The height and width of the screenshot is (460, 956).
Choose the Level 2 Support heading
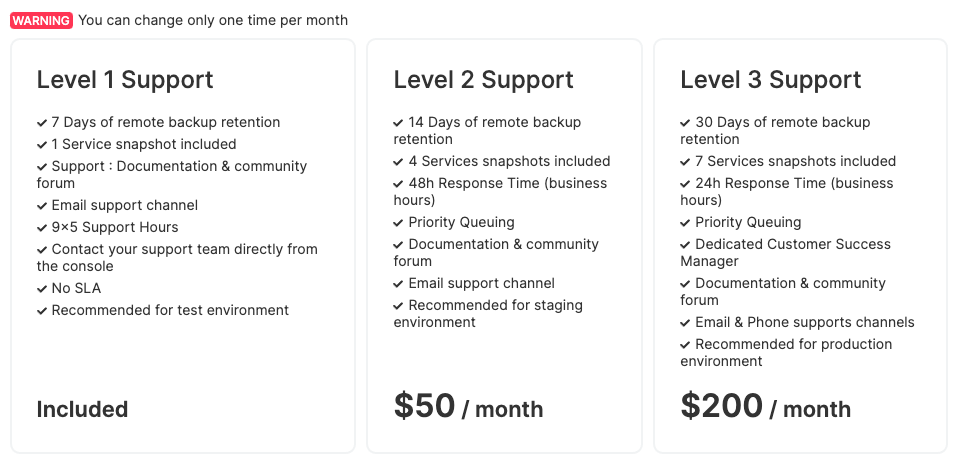[x=483, y=80]
